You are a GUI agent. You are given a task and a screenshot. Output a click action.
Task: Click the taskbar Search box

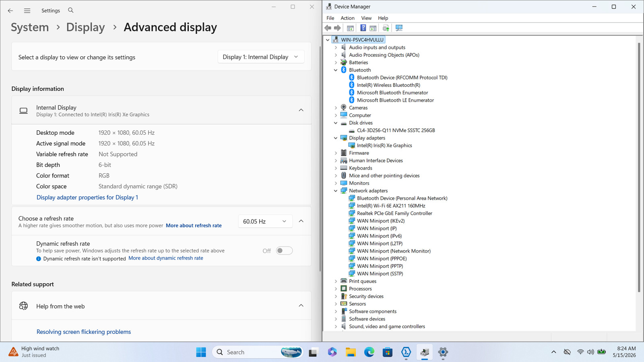(258, 352)
